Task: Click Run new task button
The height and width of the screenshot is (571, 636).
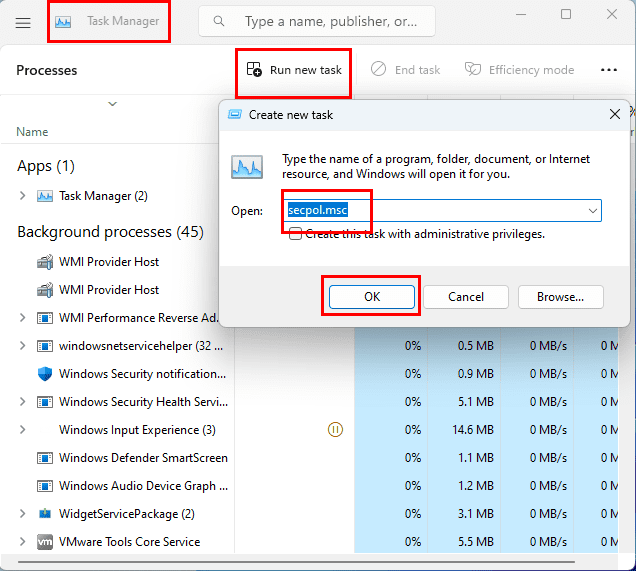Action: click(294, 70)
